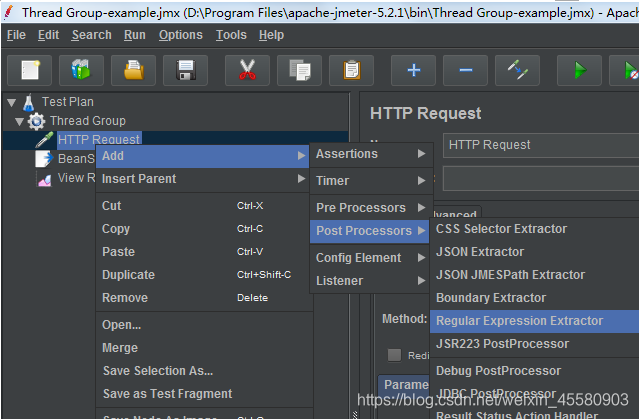639x419 pixels.
Task: Save the test plan with floppy icon
Action: pos(185,70)
